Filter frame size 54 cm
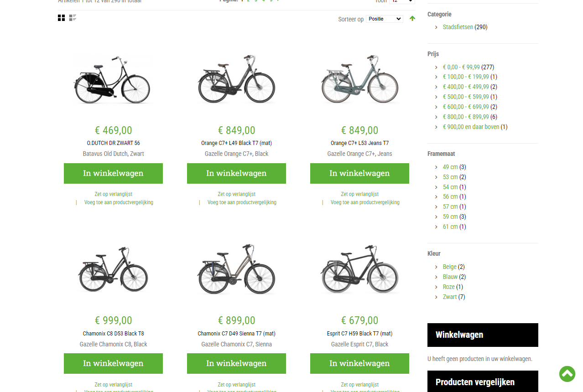This screenshot has height=392, width=583. click(450, 187)
